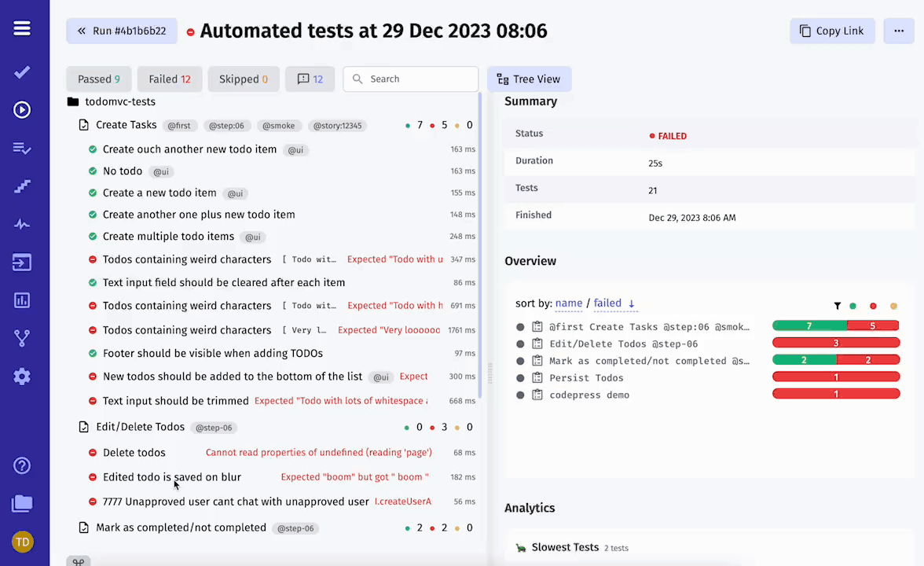Sort overview by failed
This screenshot has height=566, width=924.
[x=607, y=303]
